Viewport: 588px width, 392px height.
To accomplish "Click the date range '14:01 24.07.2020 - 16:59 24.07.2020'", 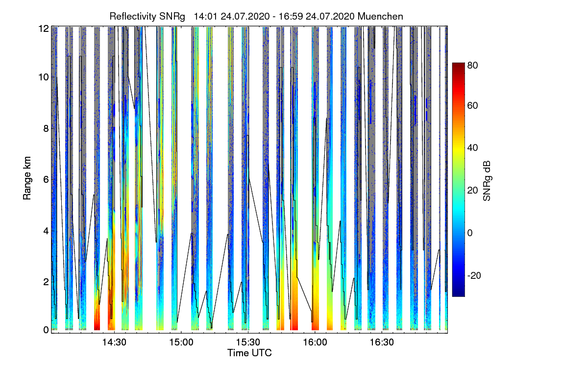I will tap(275, 16).
